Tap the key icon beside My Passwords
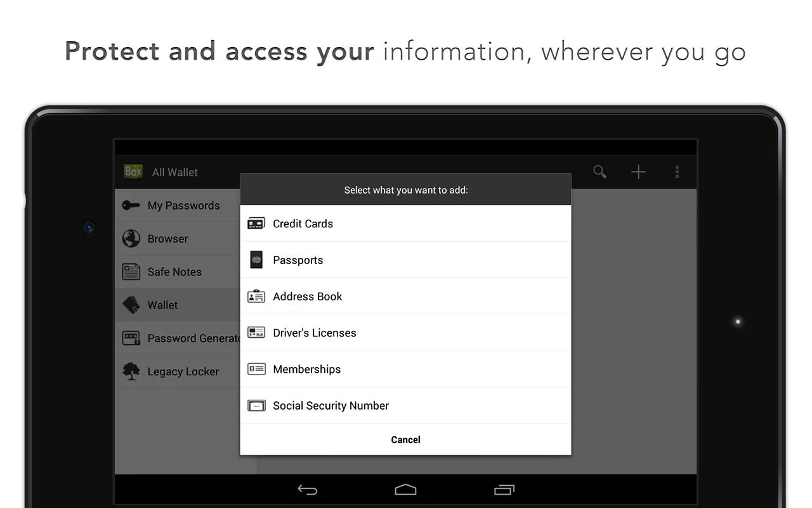The image size is (812, 508). pos(131,205)
